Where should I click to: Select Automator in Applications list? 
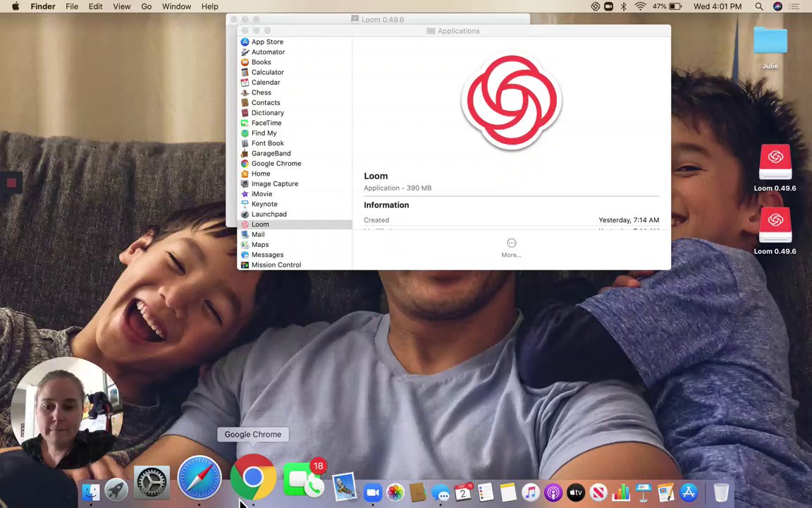[x=295, y=52]
